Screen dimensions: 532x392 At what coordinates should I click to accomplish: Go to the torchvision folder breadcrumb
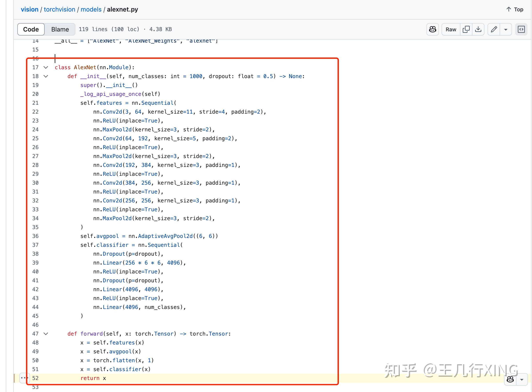pyautogui.click(x=59, y=9)
